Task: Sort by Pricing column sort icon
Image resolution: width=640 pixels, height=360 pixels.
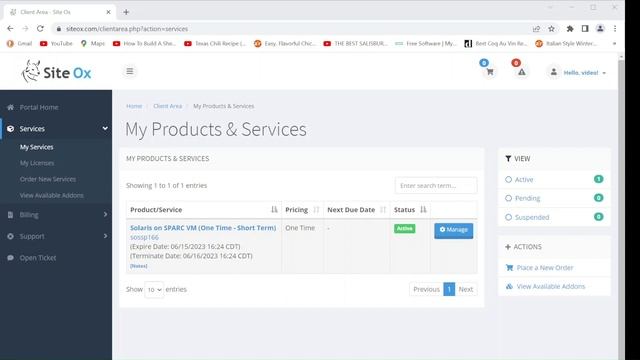Action: tap(316, 209)
